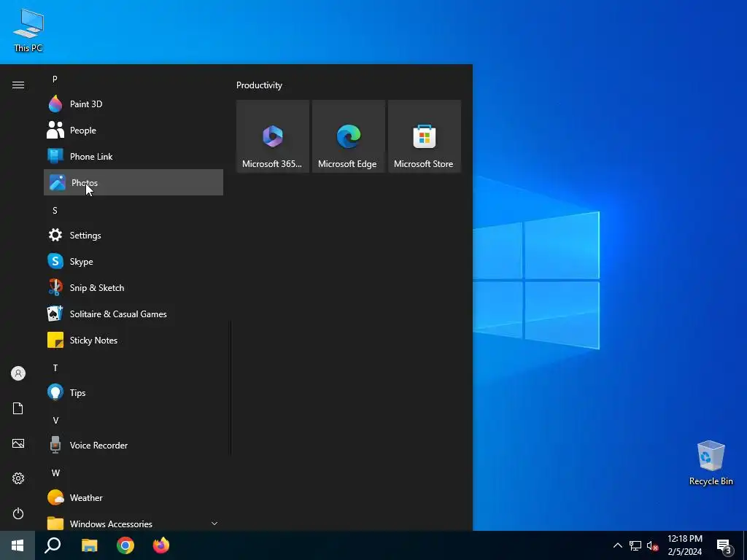Open Pictures from Start sidebar

18,443
